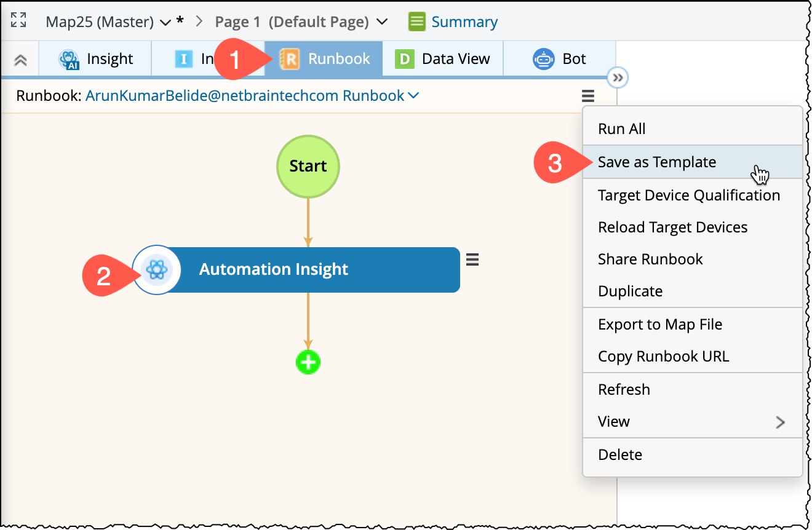Collapse the tab panel with double chevron
Screen dimensions: 812x530
(20, 60)
